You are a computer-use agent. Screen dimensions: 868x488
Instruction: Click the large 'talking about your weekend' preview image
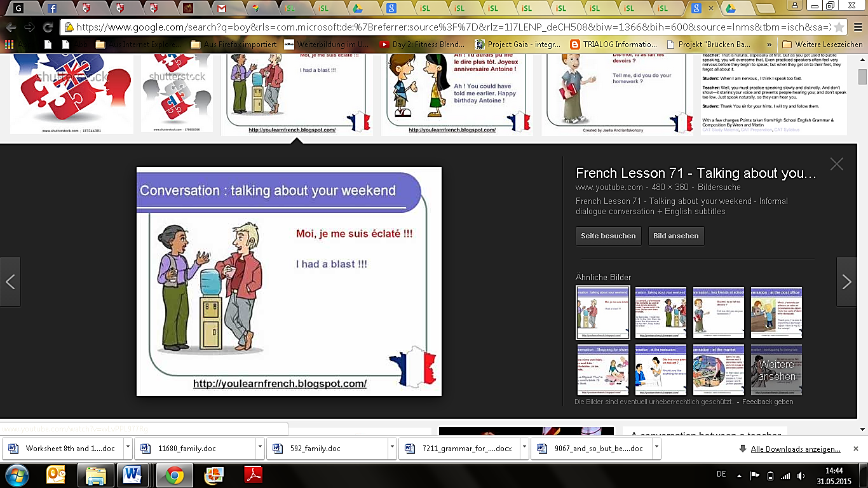point(289,281)
